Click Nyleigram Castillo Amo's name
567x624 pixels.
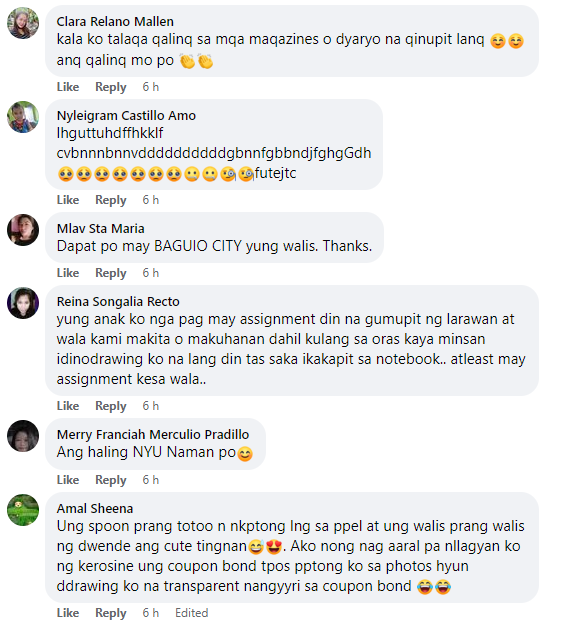pos(126,115)
